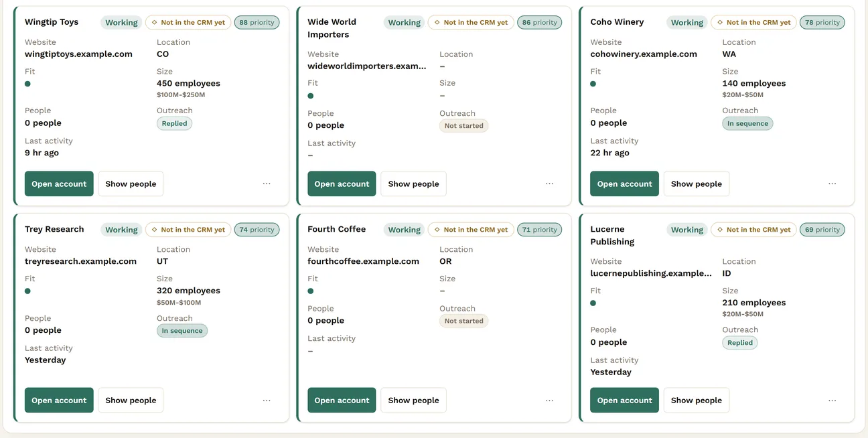This screenshot has width=868, height=438.
Task: Click treyresearch.example.com website
Action: (x=80, y=262)
